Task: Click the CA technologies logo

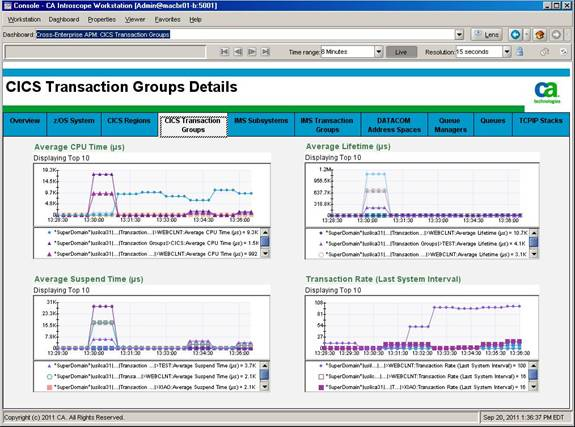Action: [x=547, y=92]
